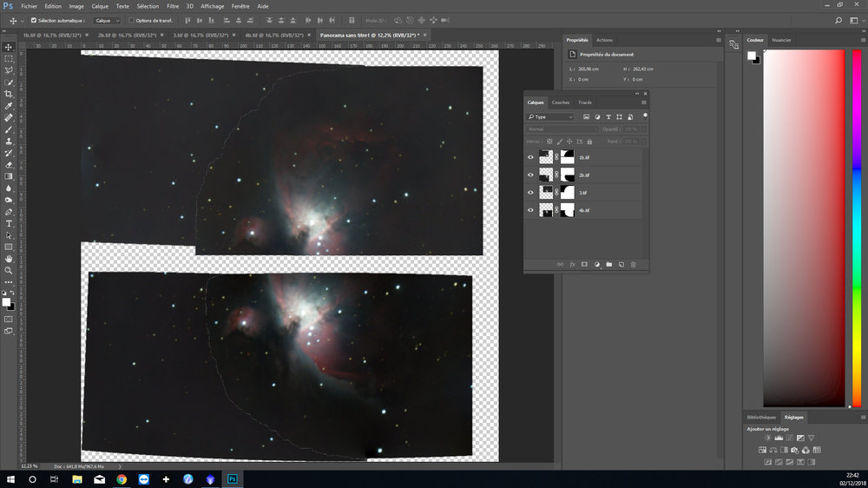This screenshot has height=488, width=868.
Task: Select the Hand tool
Action: (9, 259)
